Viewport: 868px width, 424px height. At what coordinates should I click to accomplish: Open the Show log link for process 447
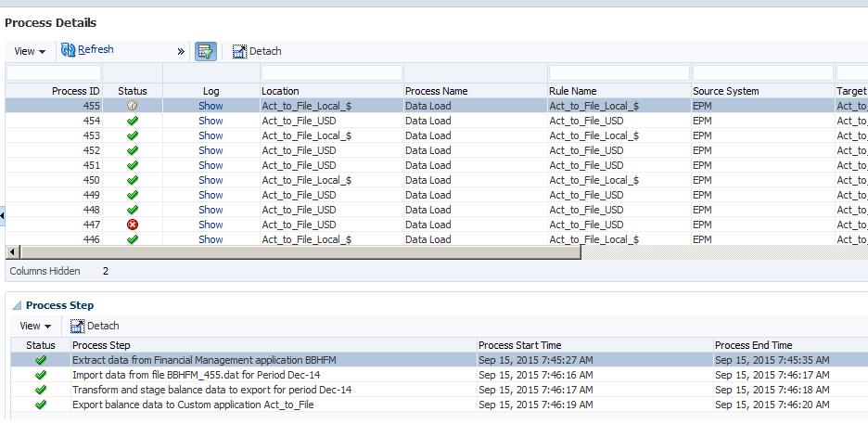click(211, 225)
